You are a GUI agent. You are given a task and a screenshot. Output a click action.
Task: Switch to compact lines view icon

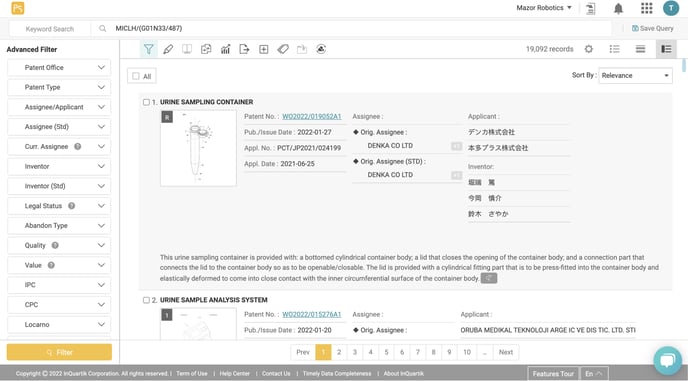[641, 49]
